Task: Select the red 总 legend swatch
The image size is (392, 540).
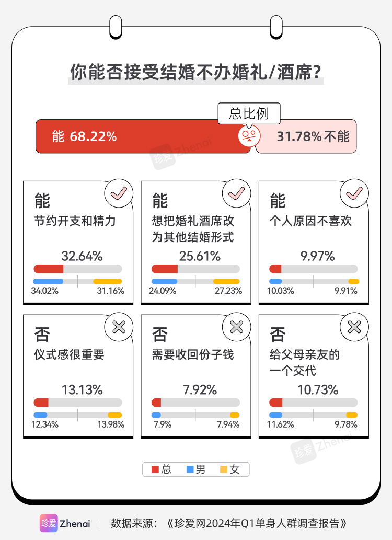Action: pyautogui.click(x=155, y=469)
